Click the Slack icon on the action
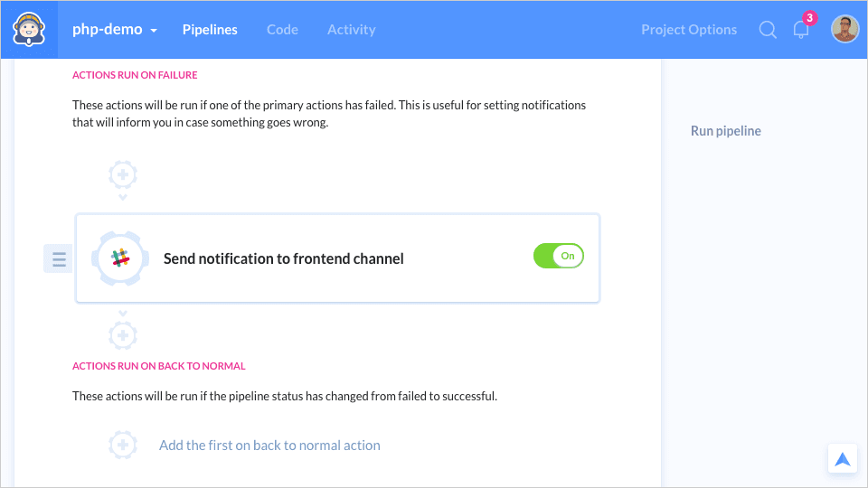Image resolution: width=868 pixels, height=488 pixels. coord(120,258)
